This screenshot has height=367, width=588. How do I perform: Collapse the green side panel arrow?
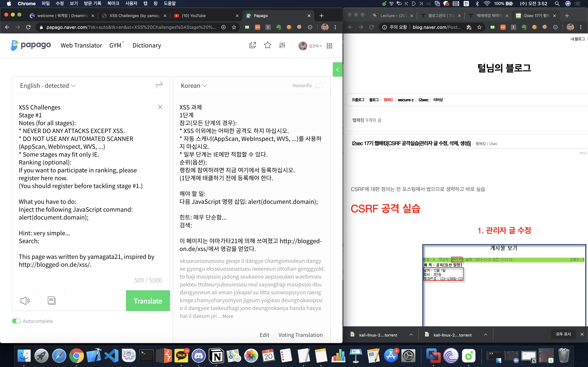pos(337,70)
